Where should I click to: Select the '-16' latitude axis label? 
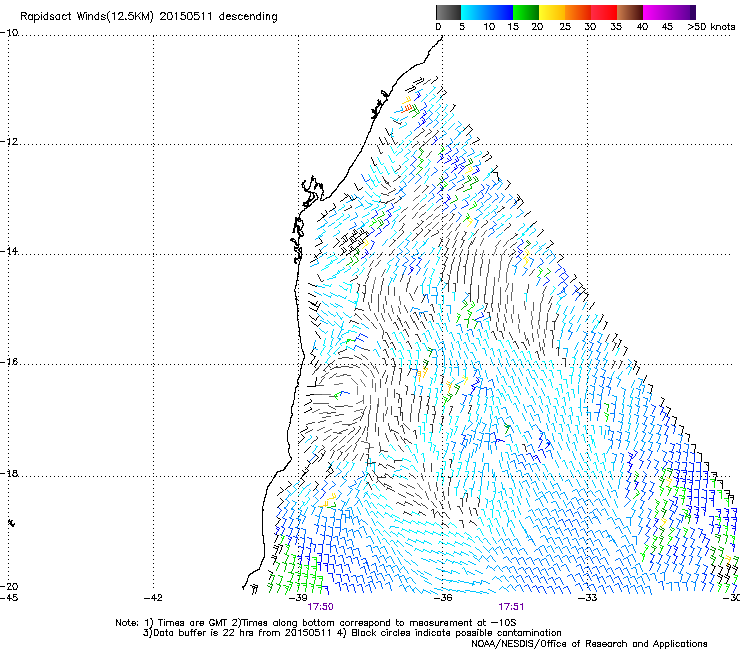coord(9,362)
